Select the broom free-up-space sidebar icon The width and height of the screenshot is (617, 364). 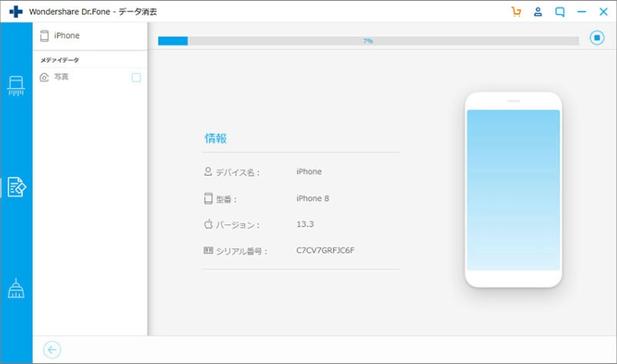[x=16, y=288]
